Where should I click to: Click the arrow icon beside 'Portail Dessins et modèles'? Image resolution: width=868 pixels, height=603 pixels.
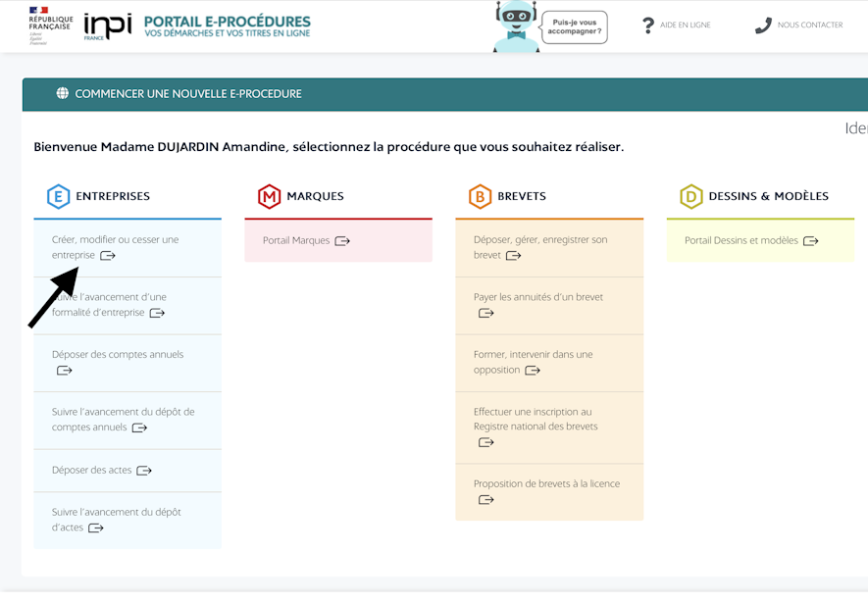click(811, 241)
